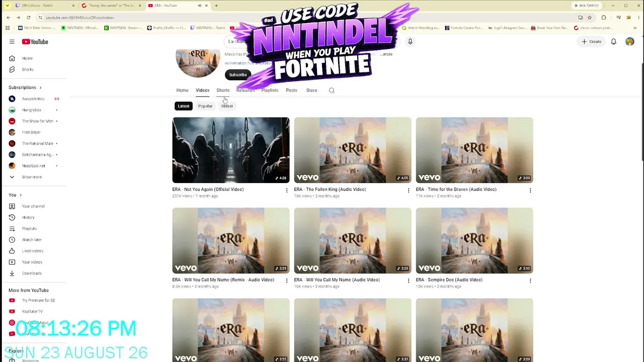The image size is (644, 362).
Task: Filter videos by Latest
Action: coord(183,106)
